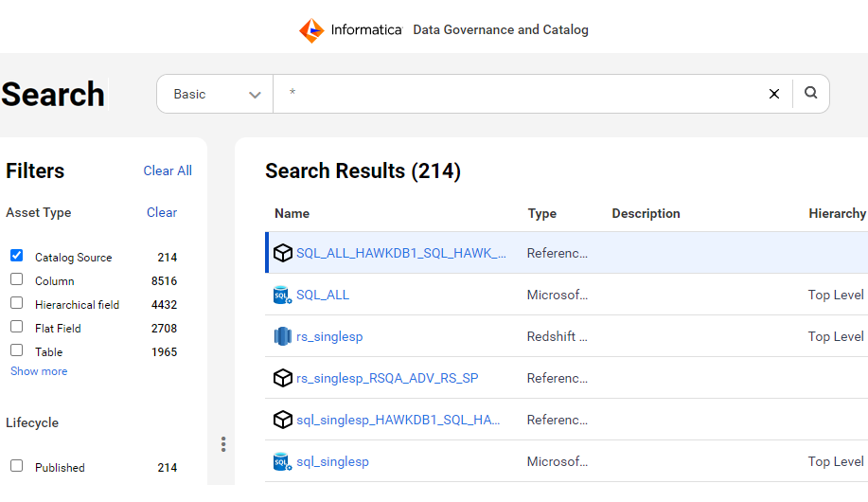The image size is (868, 502).
Task: Click Clear next to Asset Type
Action: click(x=162, y=212)
